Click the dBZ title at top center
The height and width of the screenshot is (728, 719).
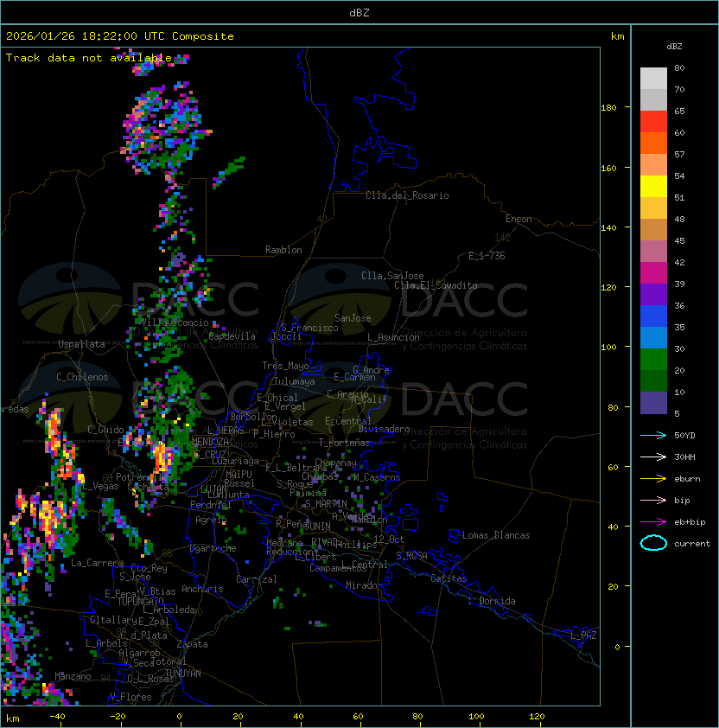(x=359, y=13)
